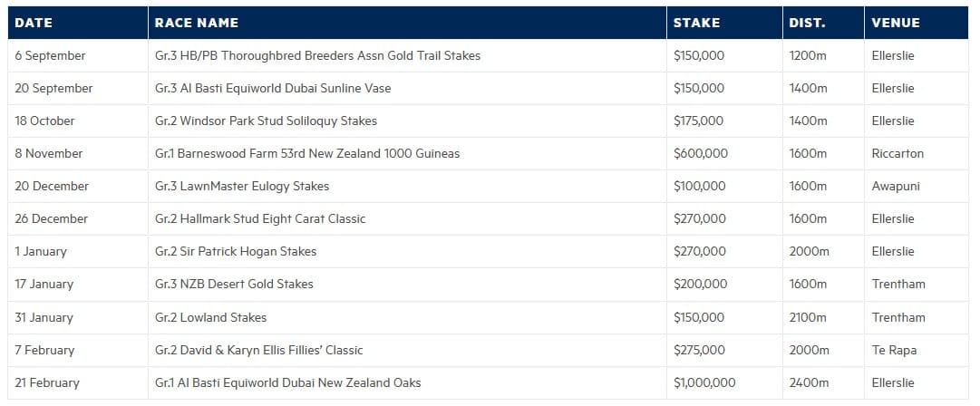
Task: Click the New Zealand Oaks race name
Action: click(x=287, y=382)
